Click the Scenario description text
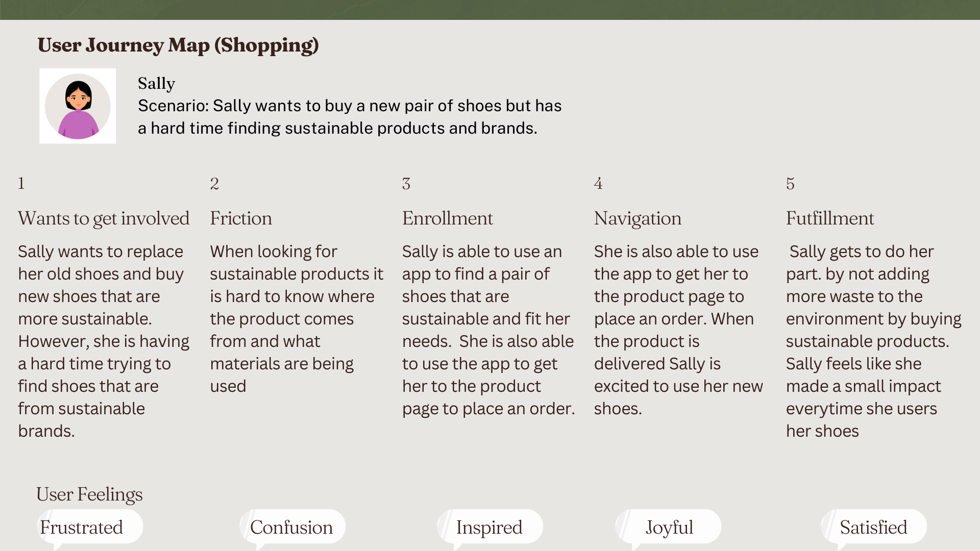Image resolution: width=980 pixels, height=551 pixels. pyautogui.click(x=350, y=117)
